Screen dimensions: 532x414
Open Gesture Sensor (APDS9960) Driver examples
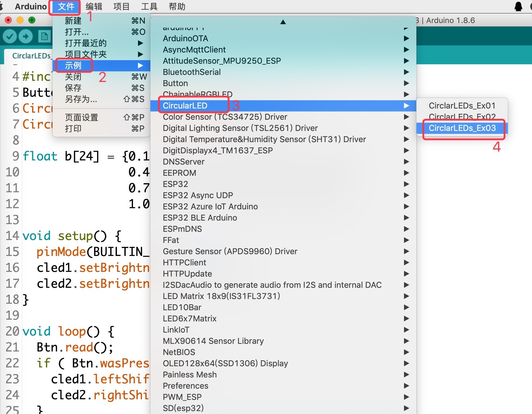pyautogui.click(x=283, y=251)
